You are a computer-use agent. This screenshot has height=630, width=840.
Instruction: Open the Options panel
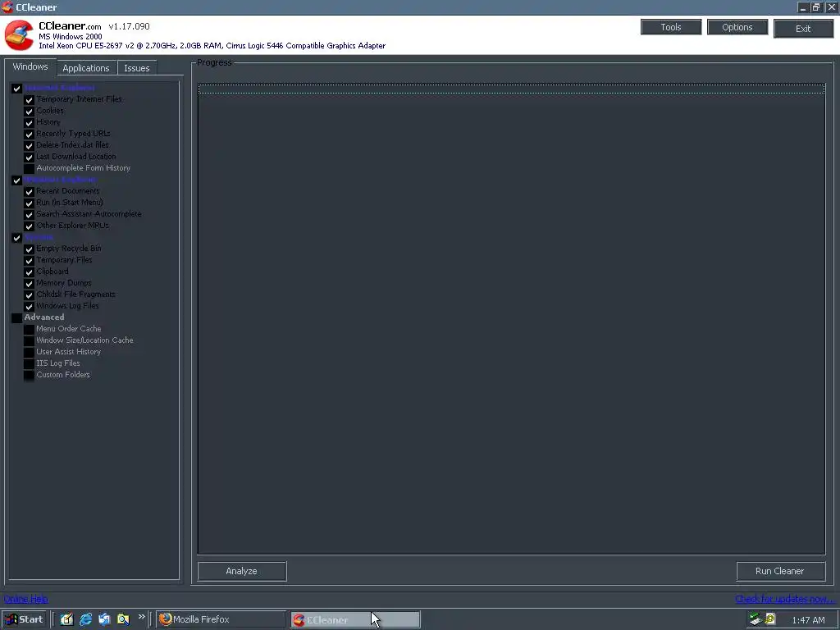[737, 27]
